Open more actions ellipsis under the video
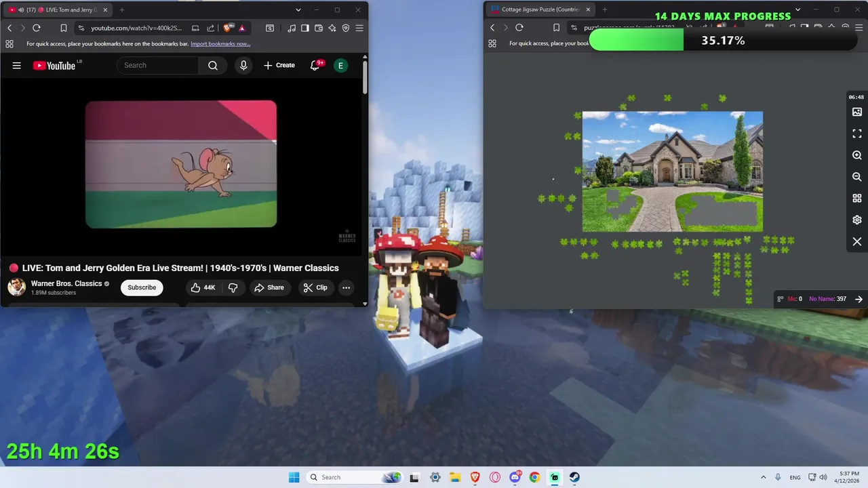The image size is (868, 488). point(346,287)
